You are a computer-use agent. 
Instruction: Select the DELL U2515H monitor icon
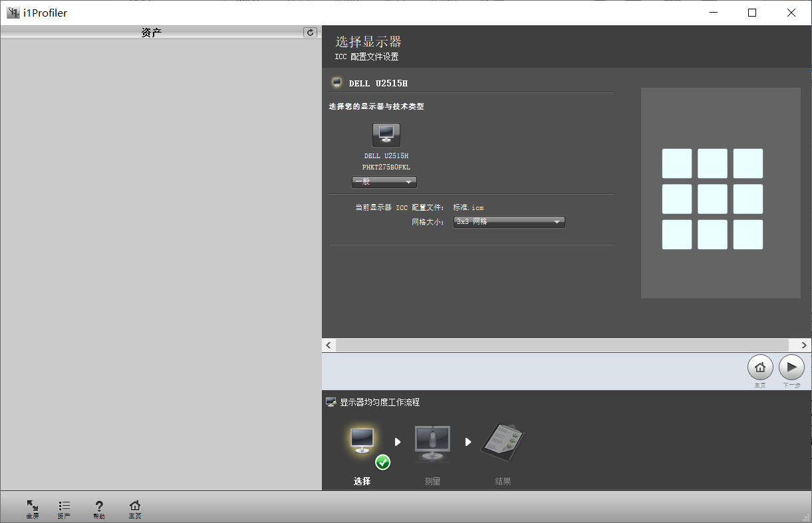386,135
